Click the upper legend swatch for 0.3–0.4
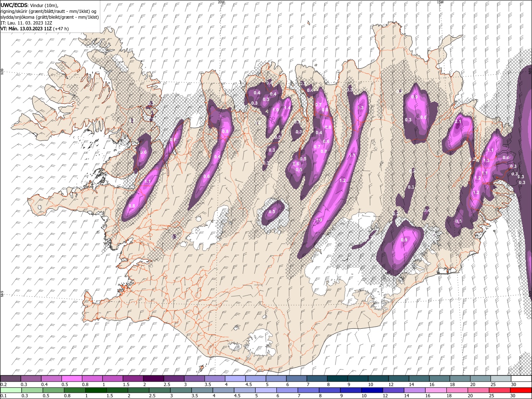The image size is (532, 399). click(31, 379)
